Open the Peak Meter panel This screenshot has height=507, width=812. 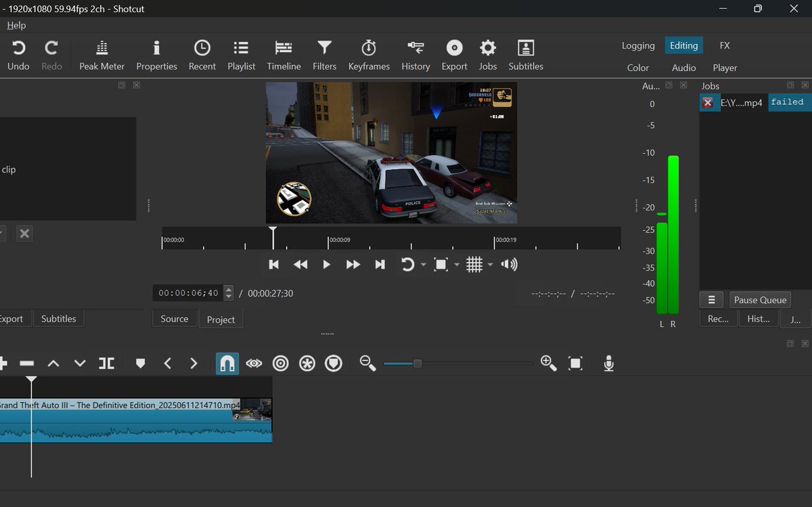pos(102,56)
